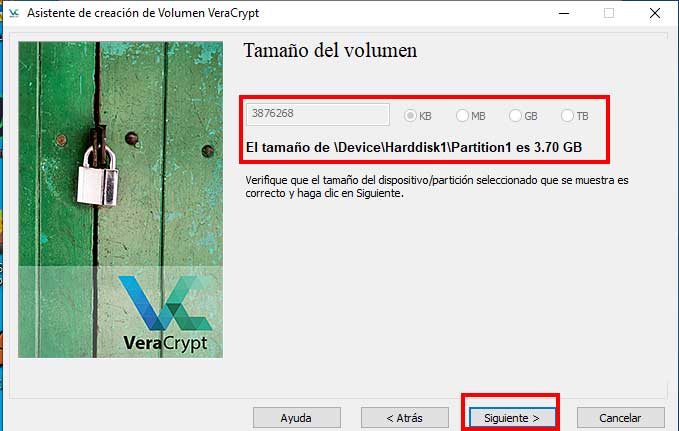Close the VeraCrypt wizard window
679x431 pixels.
click(x=655, y=13)
